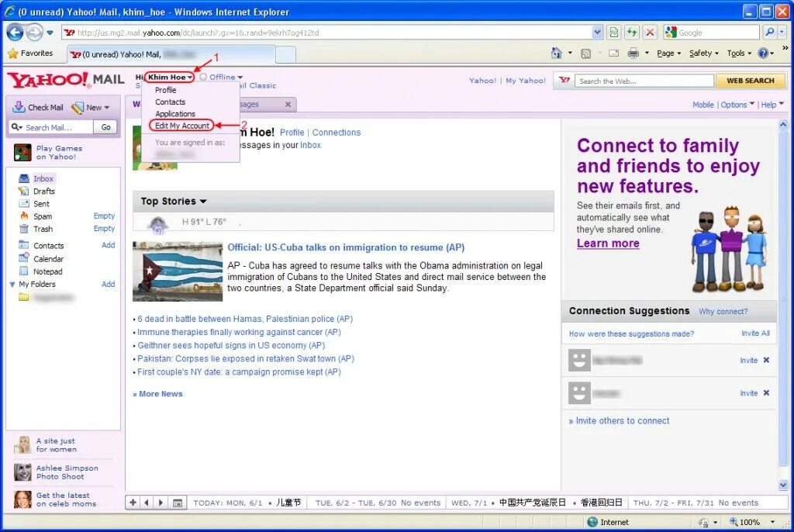Open the Spam folder
This screenshot has height=532, width=794.
pyautogui.click(x=43, y=216)
